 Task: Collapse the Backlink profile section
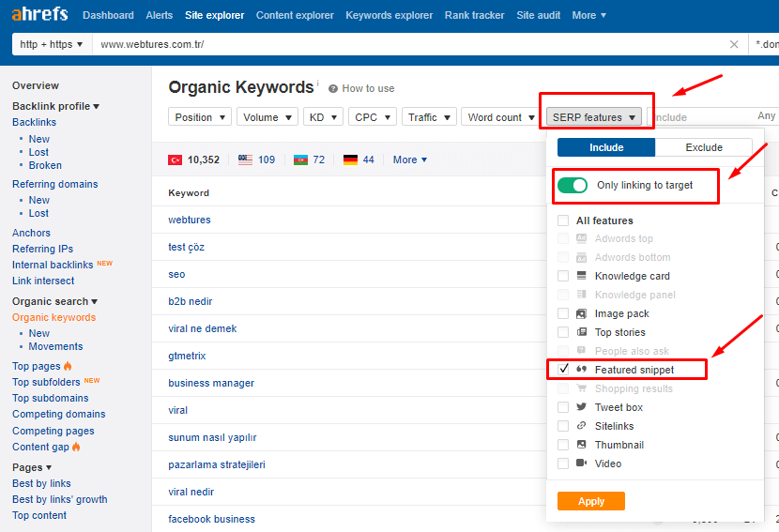(x=55, y=106)
